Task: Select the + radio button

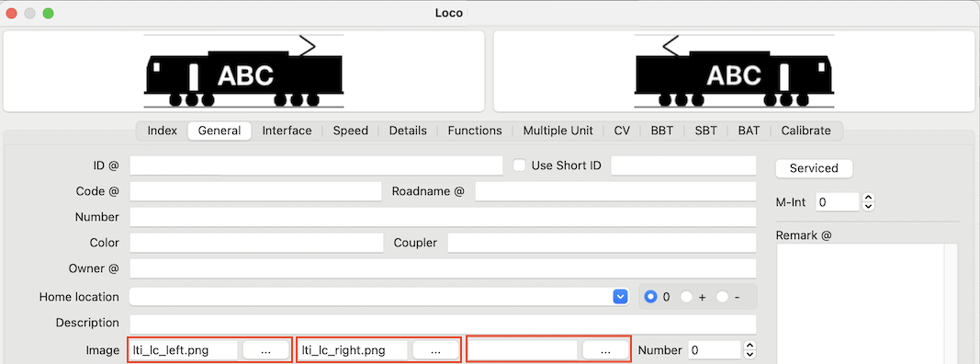Action: point(686,297)
